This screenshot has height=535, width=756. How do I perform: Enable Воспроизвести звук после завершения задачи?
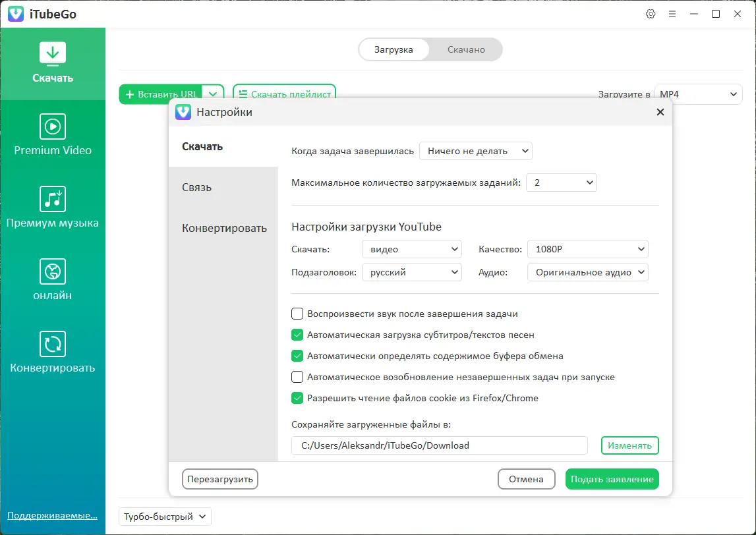(297, 314)
